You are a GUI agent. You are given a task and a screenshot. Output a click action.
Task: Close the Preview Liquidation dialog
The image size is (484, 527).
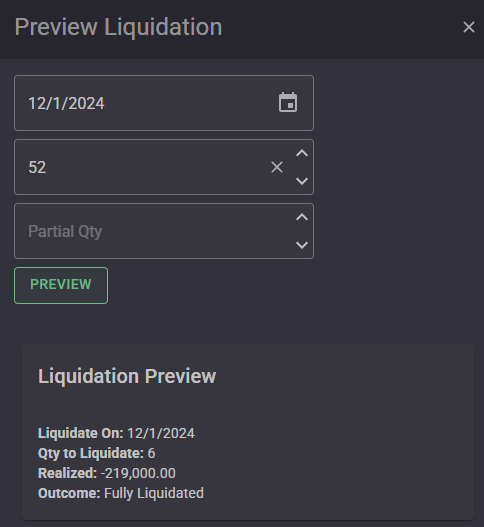[x=469, y=27]
